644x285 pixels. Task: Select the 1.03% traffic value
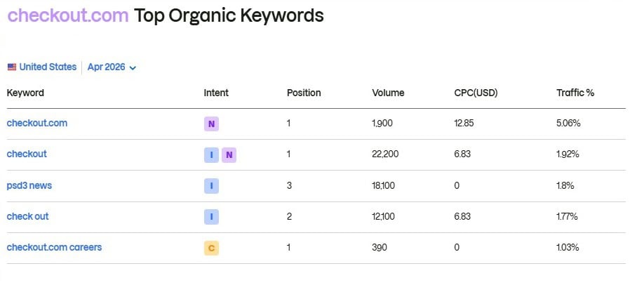tap(568, 247)
